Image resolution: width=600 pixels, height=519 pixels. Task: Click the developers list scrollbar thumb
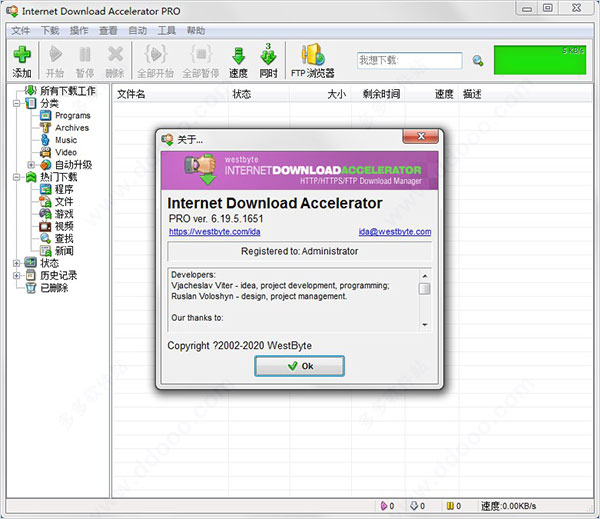[x=425, y=289]
